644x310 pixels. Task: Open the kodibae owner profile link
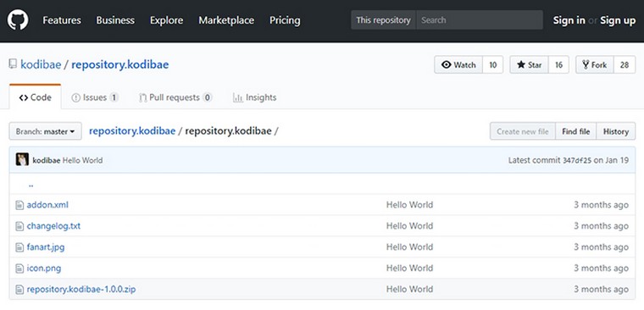41,65
